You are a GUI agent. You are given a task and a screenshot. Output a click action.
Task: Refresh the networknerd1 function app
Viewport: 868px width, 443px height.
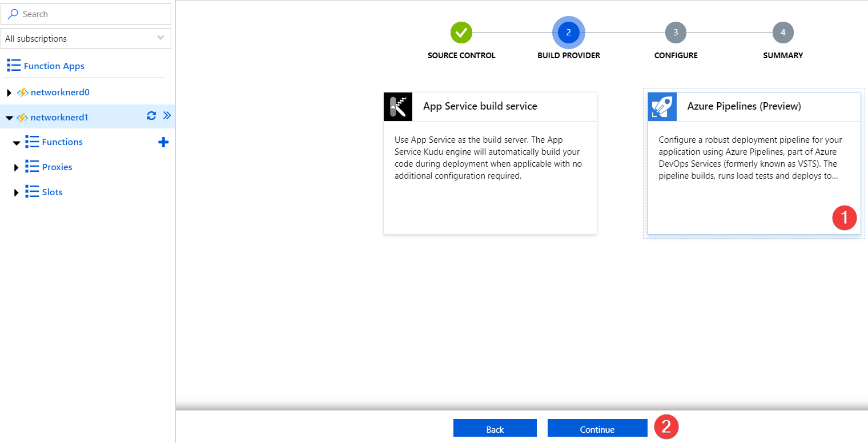click(151, 116)
